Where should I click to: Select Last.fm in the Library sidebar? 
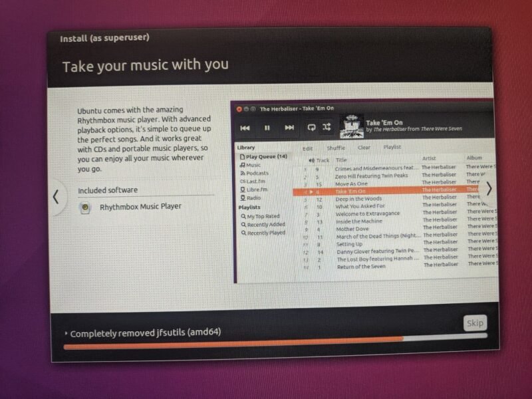pos(255,181)
